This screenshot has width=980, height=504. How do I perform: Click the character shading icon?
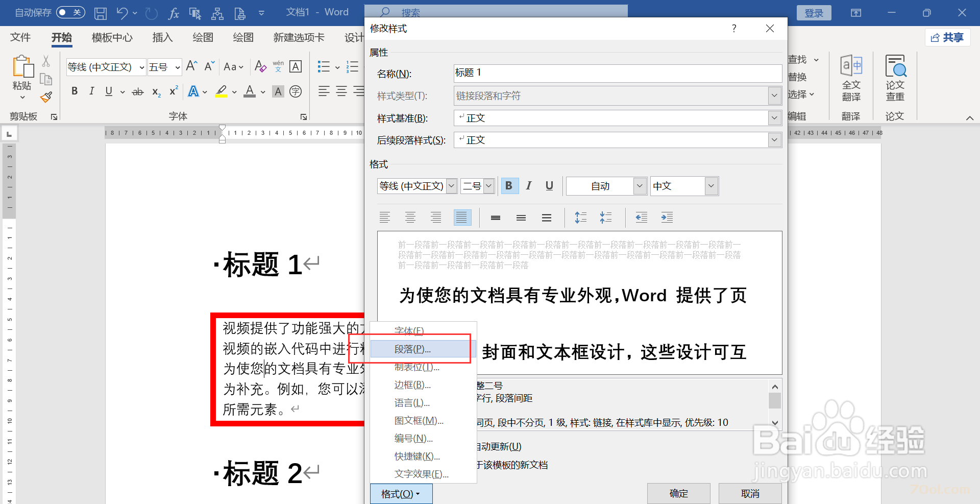[278, 92]
